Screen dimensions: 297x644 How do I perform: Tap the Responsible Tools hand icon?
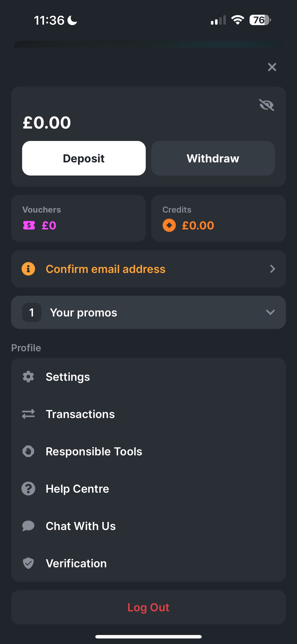pos(28,451)
